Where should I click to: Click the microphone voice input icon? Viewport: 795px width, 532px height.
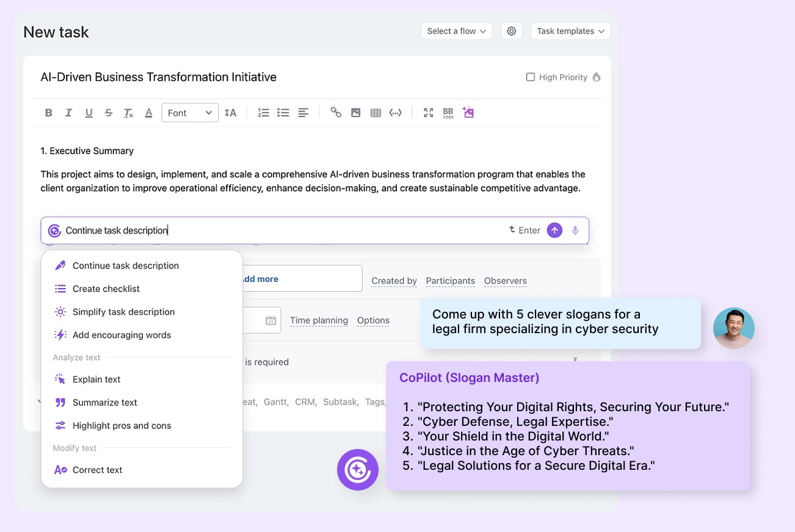575,231
